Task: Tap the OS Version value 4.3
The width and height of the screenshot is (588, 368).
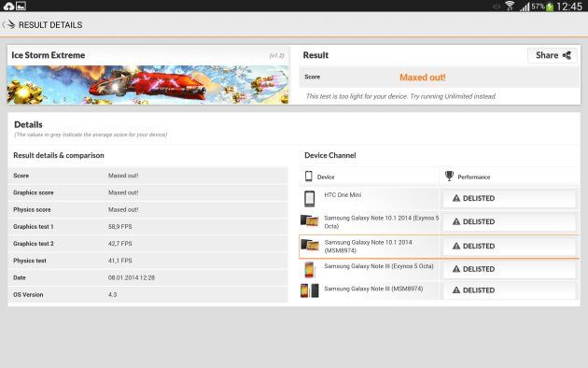Action: [x=112, y=294]
